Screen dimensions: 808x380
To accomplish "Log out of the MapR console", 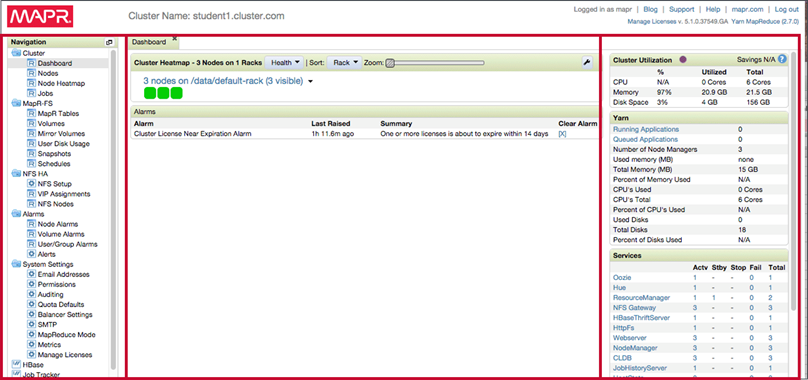I will click(786, 9).
